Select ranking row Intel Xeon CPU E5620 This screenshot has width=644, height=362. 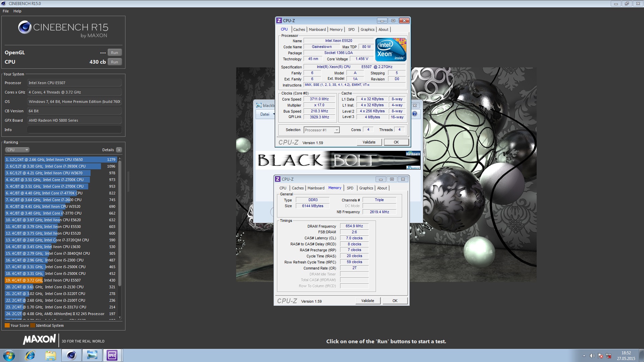[x=60, y=220]
